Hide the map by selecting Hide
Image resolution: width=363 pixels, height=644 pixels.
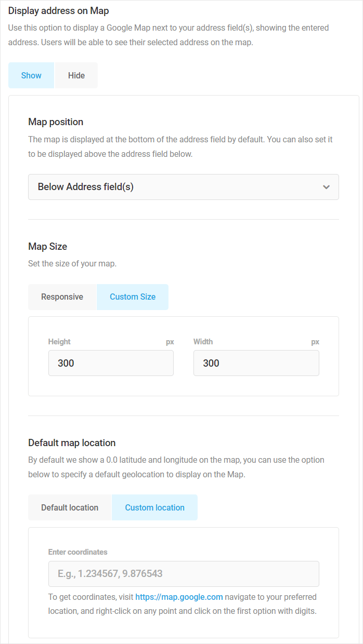pos(76,75)
